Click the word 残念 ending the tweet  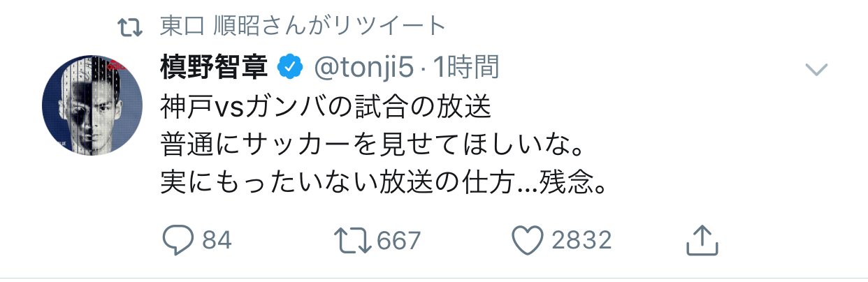pos(567,184)
